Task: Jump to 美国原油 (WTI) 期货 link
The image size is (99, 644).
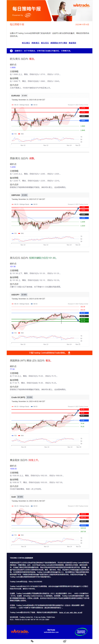Action: point(59,43)
